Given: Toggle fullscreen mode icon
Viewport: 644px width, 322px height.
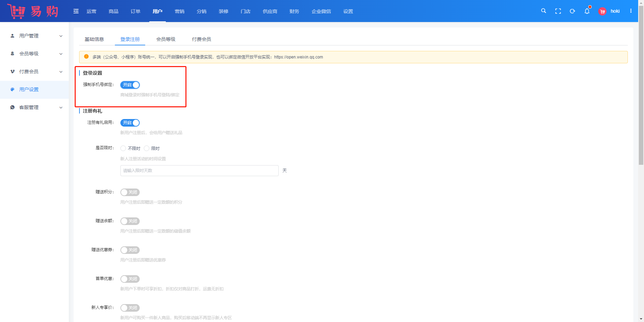Looking at the screenshot, I should pos(558,11).
